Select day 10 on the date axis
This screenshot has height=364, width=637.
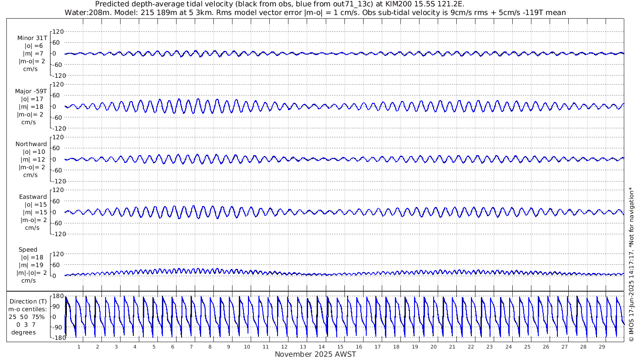click(x=247, y=347)
